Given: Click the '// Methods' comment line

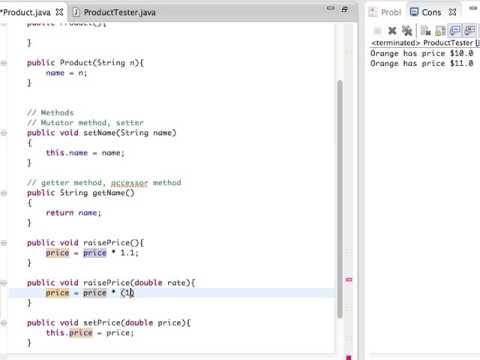Looking at the screenshot, I should (x=50, y=113).
